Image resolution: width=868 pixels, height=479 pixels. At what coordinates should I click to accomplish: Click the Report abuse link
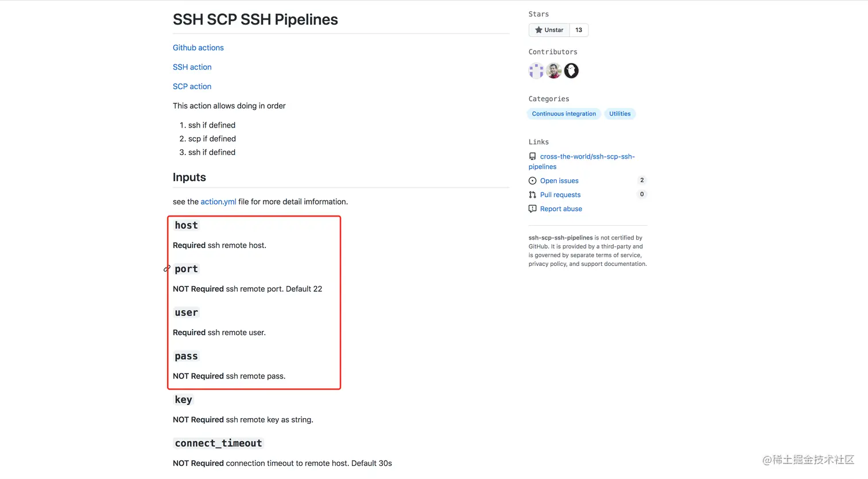tap(561, 209)
